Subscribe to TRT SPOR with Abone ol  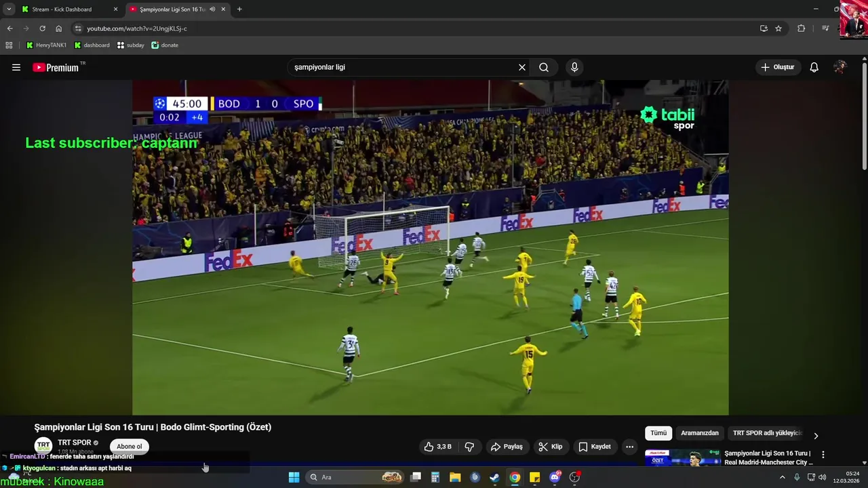pos(130,447)
